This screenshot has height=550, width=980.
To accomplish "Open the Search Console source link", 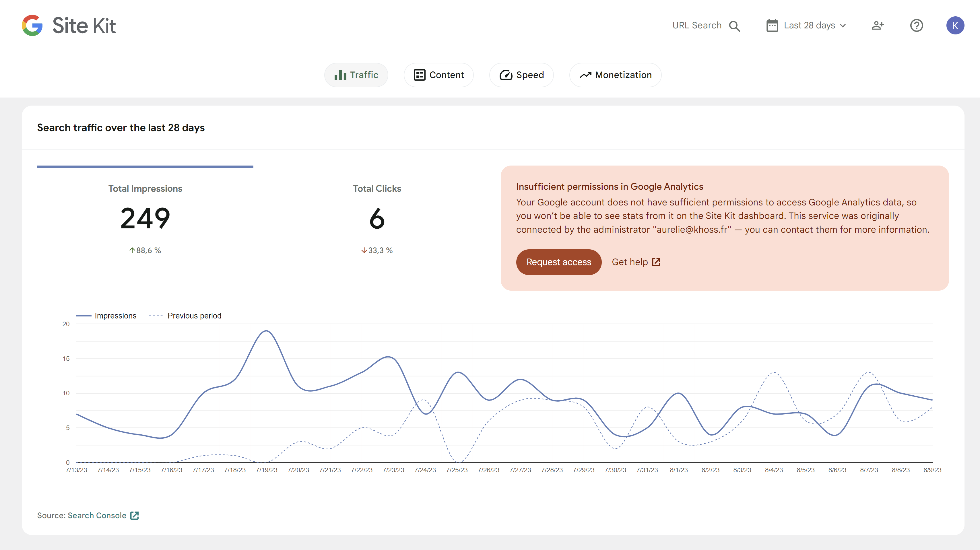I will coord(97,515).
